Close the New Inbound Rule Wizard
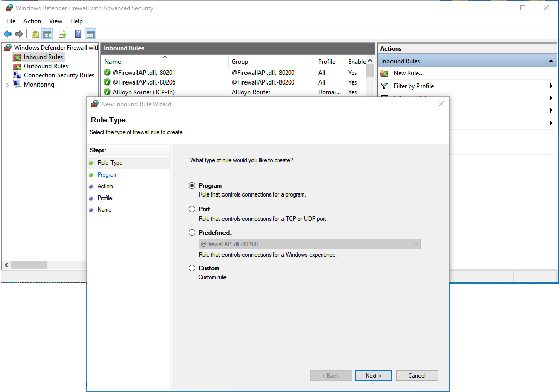560x392 pixels. click(x=441, y=104)
